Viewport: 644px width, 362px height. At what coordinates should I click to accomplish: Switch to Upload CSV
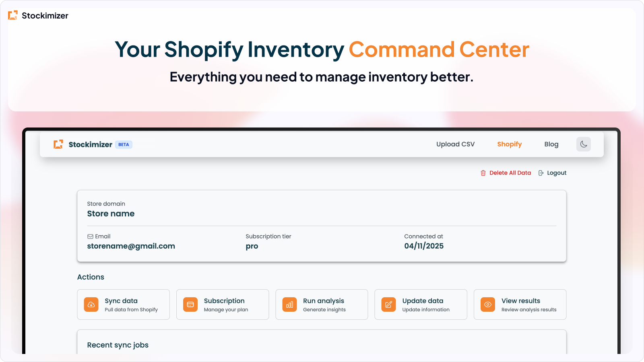[455, 144]
